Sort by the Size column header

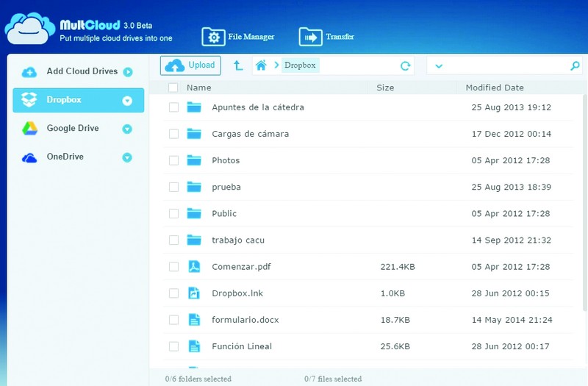tap(385, 87)
